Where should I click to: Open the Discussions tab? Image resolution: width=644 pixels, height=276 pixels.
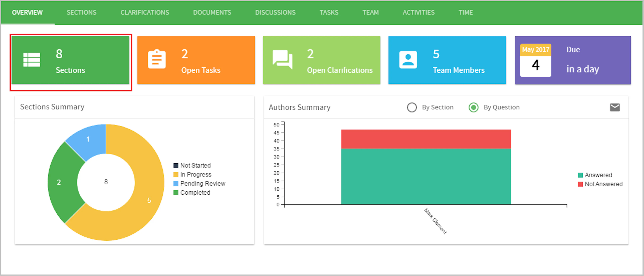tap(275, 12)
